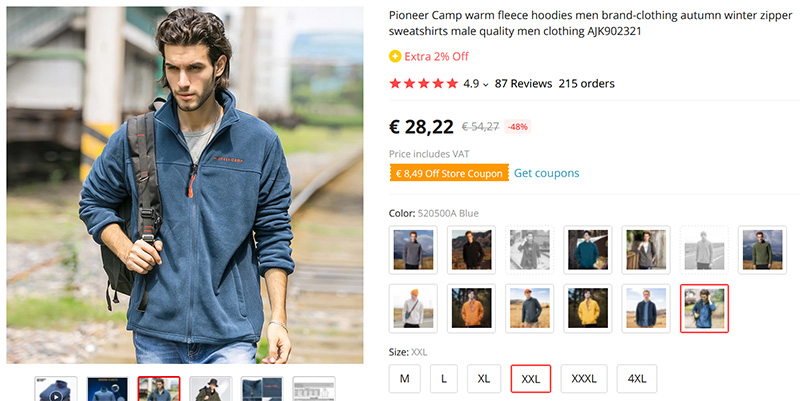Play the product video thumbnail

[x=56, y=390]
